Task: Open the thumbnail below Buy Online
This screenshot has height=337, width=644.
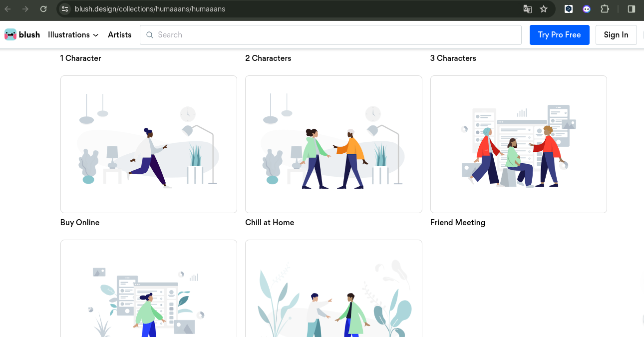Action: [x=149, y=289]
